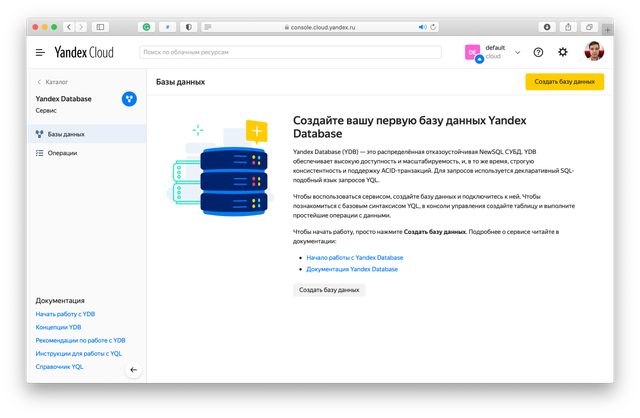Collapse sidebar with the left arrow button

133,370
